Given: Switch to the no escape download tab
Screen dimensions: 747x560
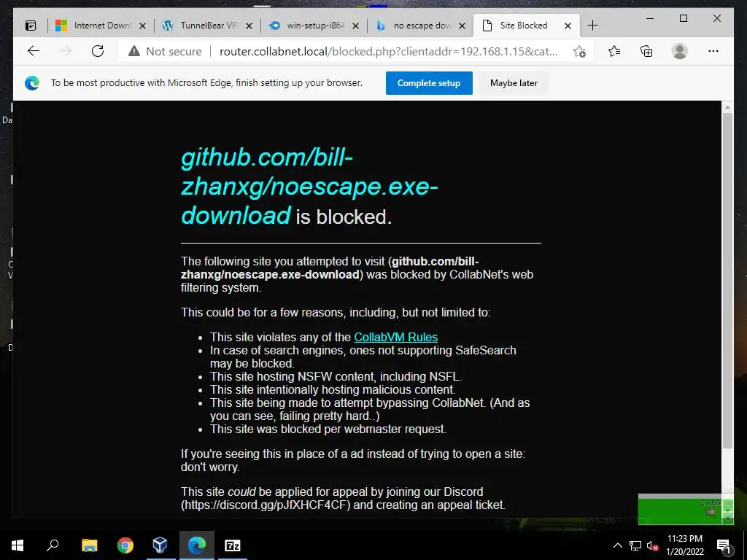Looking at the screenshot, I should coord(421,26).
